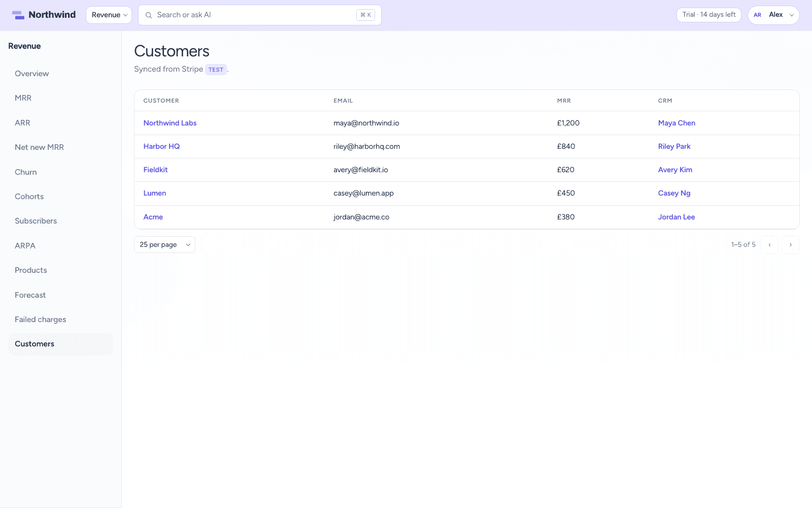Image resolution: width=812 pixels, height=508 pixels.
Task: Click the search magnifier icon
Action: pyautogui.click(x=149, y=15)
